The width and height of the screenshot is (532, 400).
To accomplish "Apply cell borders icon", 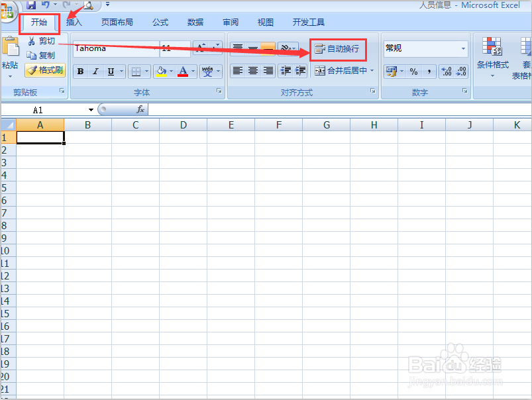I will click(x=136, y=72).
